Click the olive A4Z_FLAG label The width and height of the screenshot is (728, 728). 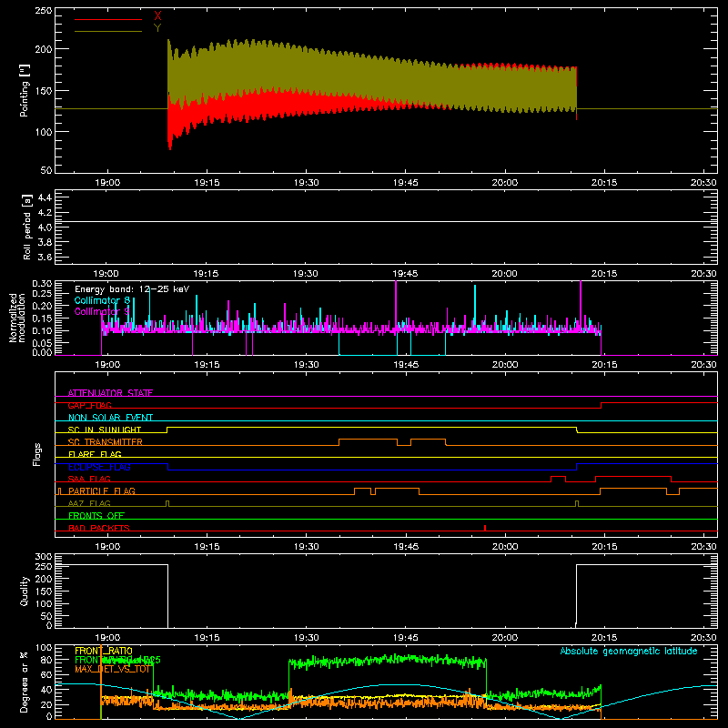[89, 503]
